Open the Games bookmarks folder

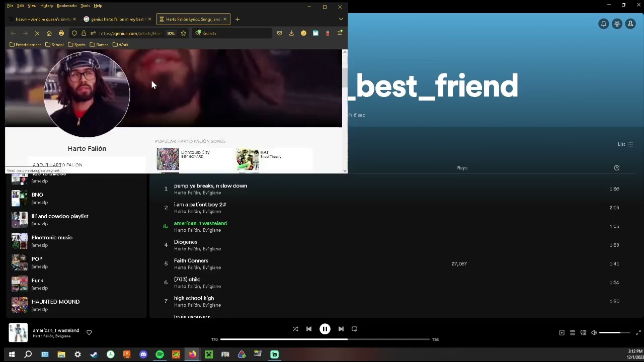tap(99, 45)
